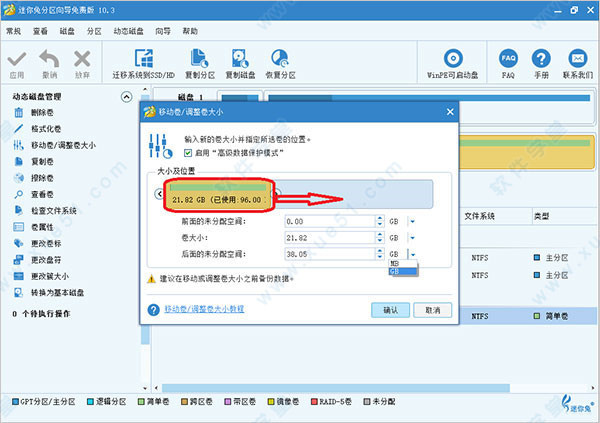Click the 确认 button in dialog
The image size is (600, 423).
coord(390,310)
